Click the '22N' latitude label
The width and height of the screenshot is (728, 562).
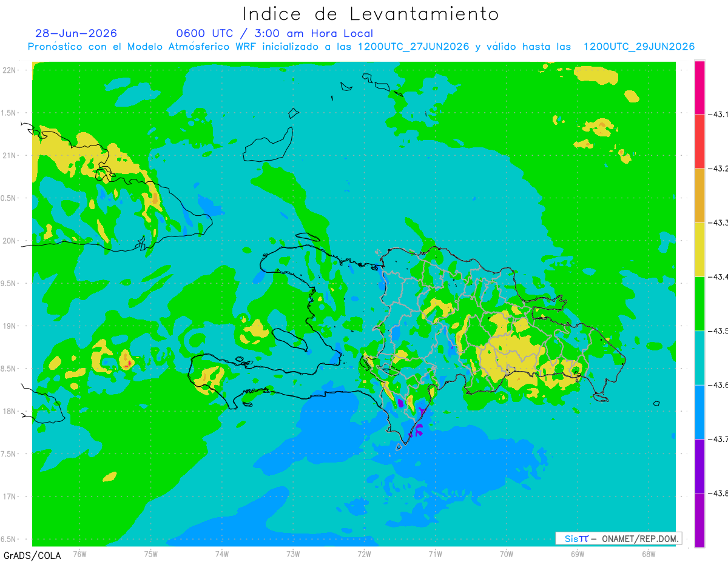pyautogui.click(x=10, y=70)
